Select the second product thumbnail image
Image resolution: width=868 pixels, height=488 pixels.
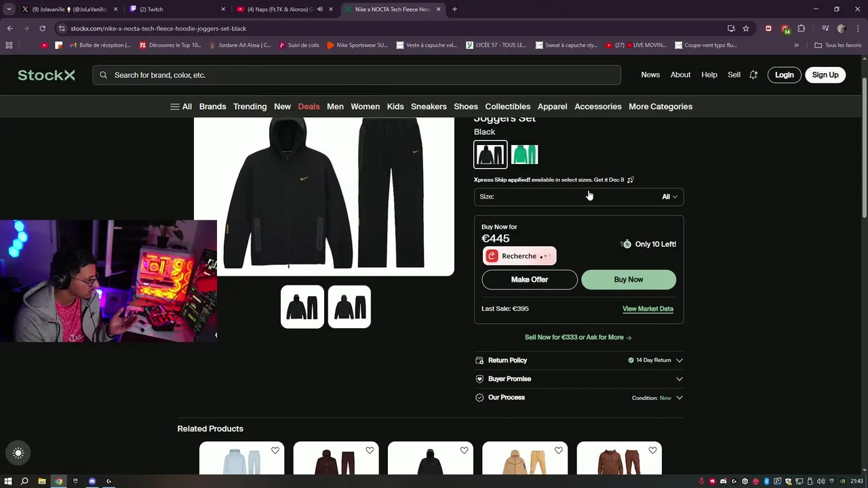coord(349,307)
